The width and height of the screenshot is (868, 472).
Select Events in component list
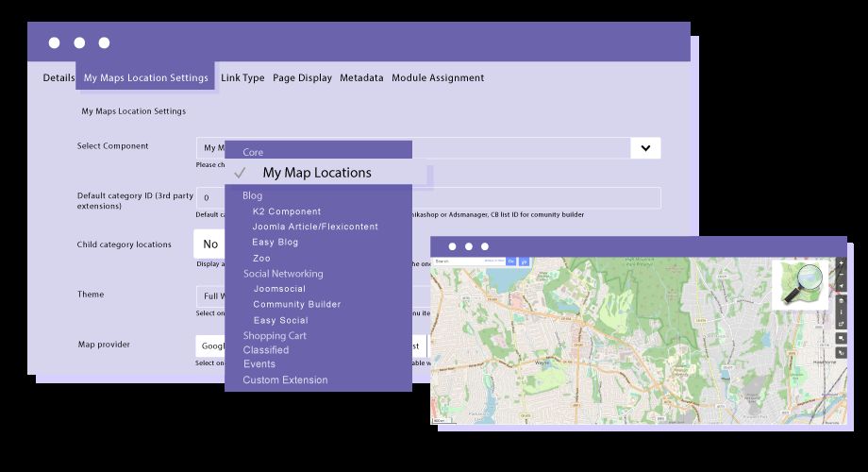pos(259,364)
